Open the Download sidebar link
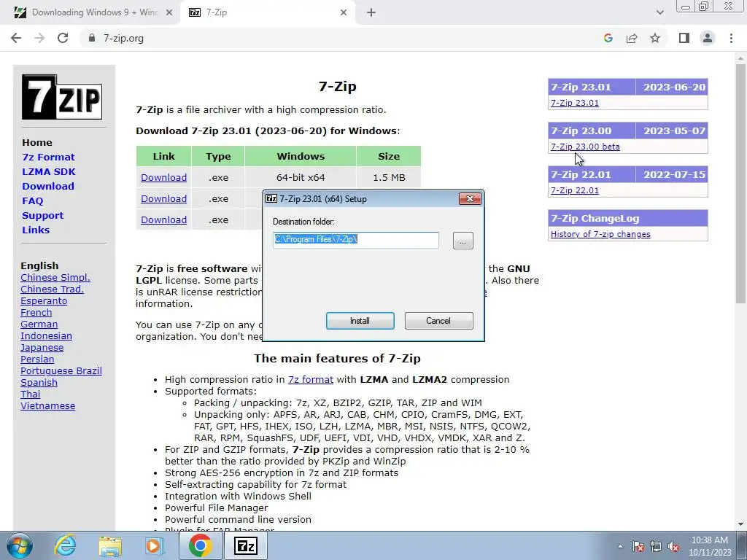747x560 pixels. [48, 186]
